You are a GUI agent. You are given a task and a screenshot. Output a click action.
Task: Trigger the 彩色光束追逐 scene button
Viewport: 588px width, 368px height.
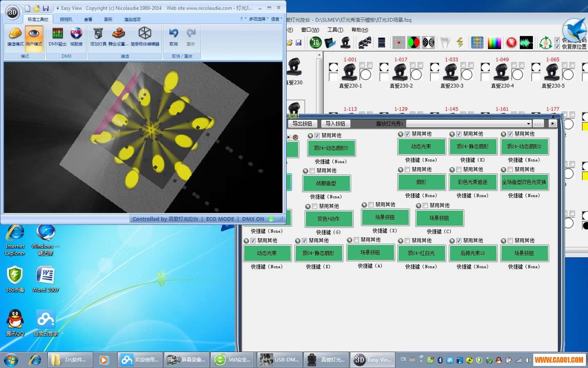(x=473, y=182)
